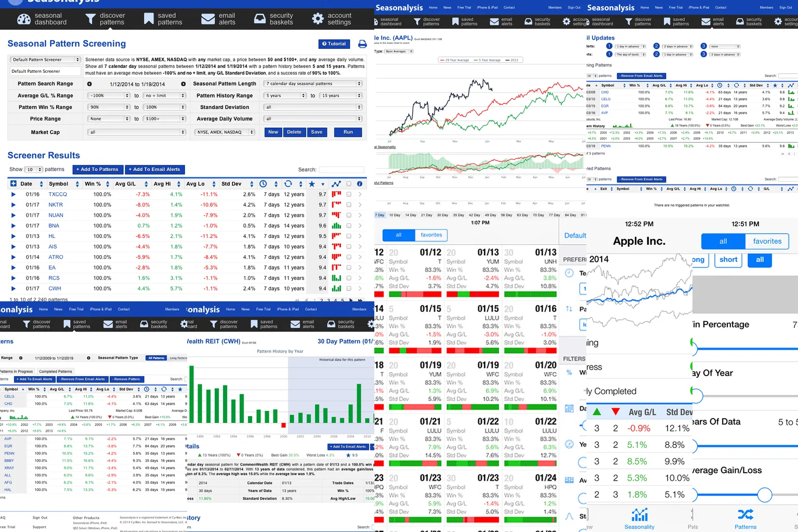Click the discover patterns funnel icon

tap(90, 19)
